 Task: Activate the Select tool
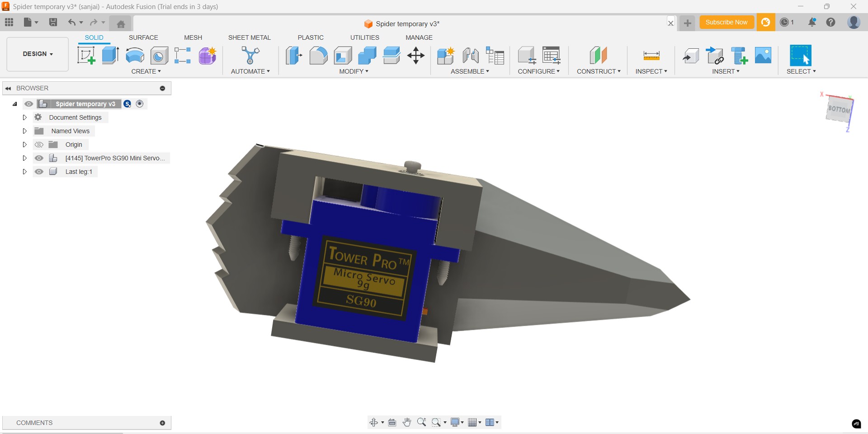[x=801, y=56]
